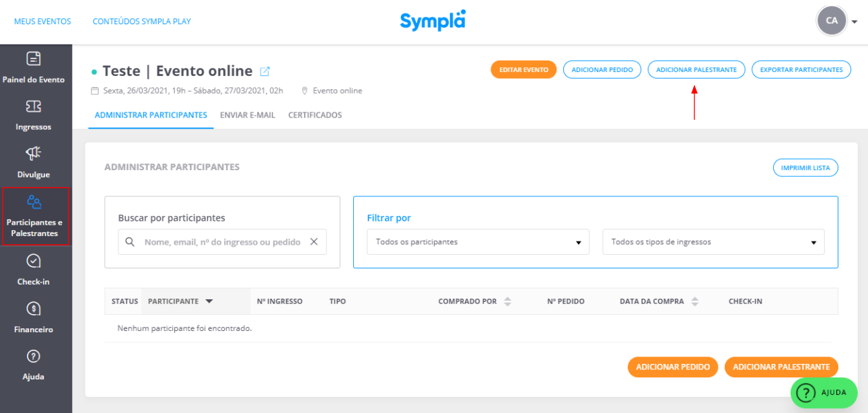Clear participant search with X icon

pos(314,242)
